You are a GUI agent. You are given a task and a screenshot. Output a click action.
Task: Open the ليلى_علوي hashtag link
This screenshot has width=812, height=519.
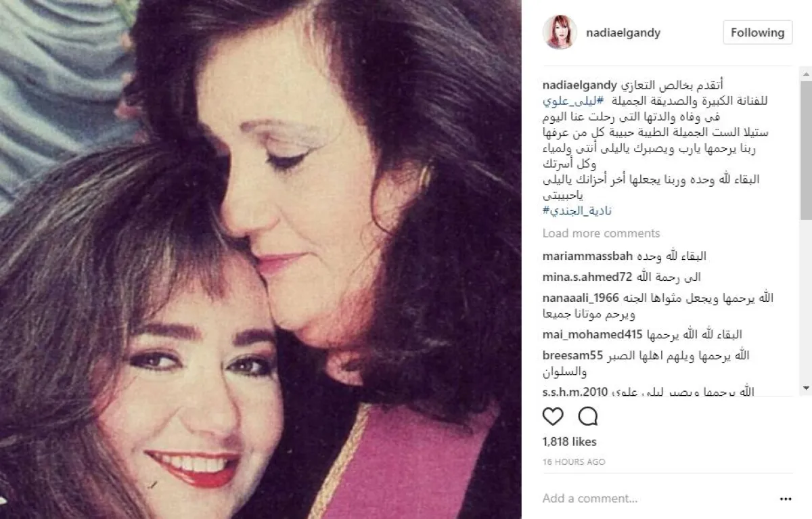pos(570,100)
